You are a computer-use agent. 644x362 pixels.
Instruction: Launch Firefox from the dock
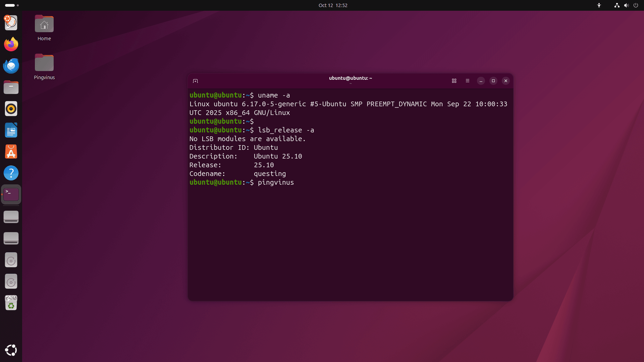(x=11, y=44)
